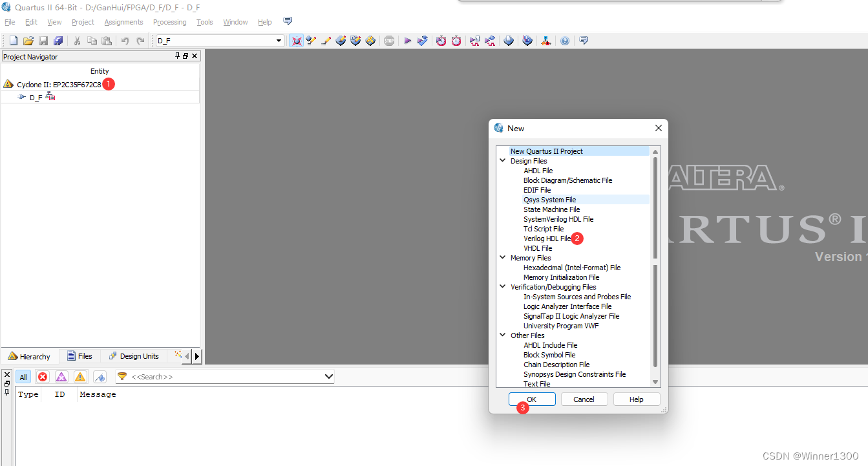
Task: Select VHDL File in list
Action: click(x=538, y=248)
